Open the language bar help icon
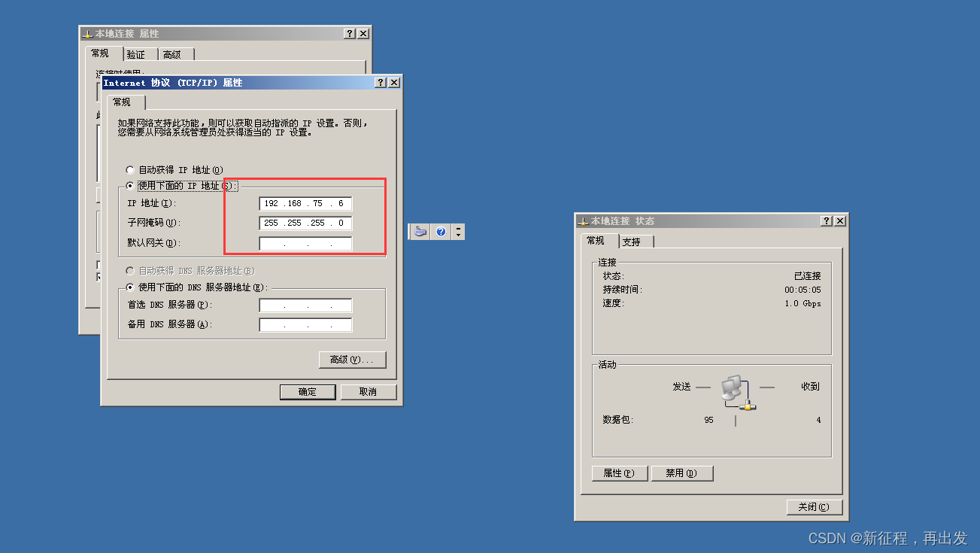980x553 pixels. (441, 232)
